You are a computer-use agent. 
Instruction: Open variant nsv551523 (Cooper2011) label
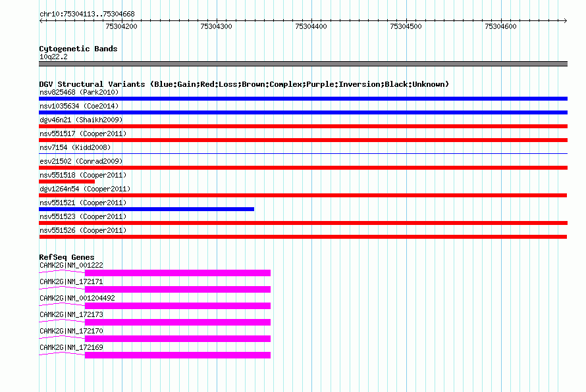(x=83, y=216)
